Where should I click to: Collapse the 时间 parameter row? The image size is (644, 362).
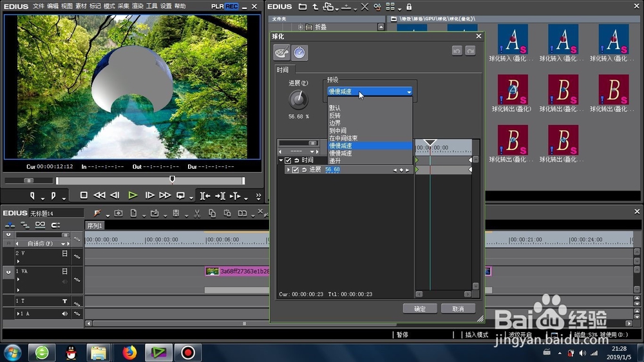coord(281,160)
